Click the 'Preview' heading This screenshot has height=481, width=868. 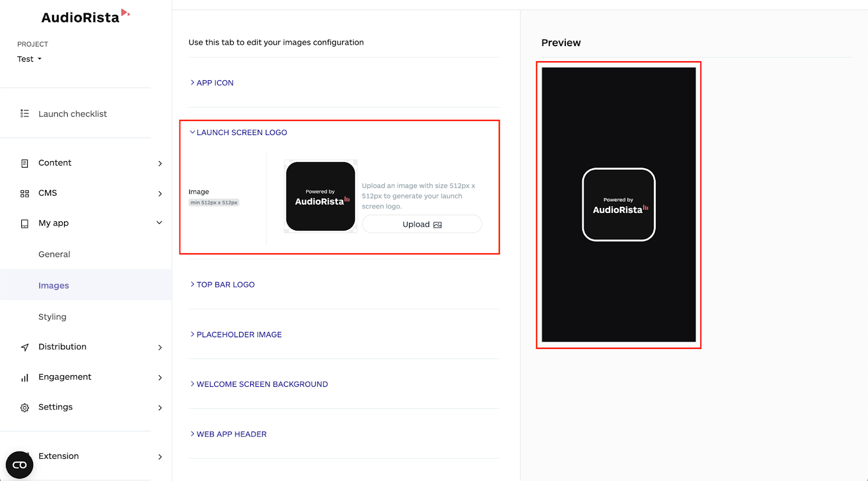[561, 43]
